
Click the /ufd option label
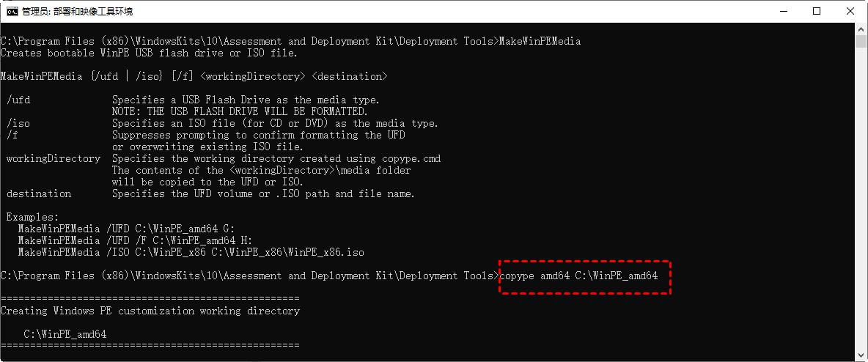point(18,100)
